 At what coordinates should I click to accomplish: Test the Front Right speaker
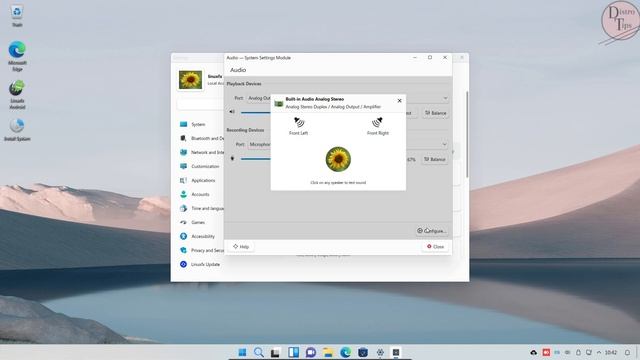coord(378,126)
